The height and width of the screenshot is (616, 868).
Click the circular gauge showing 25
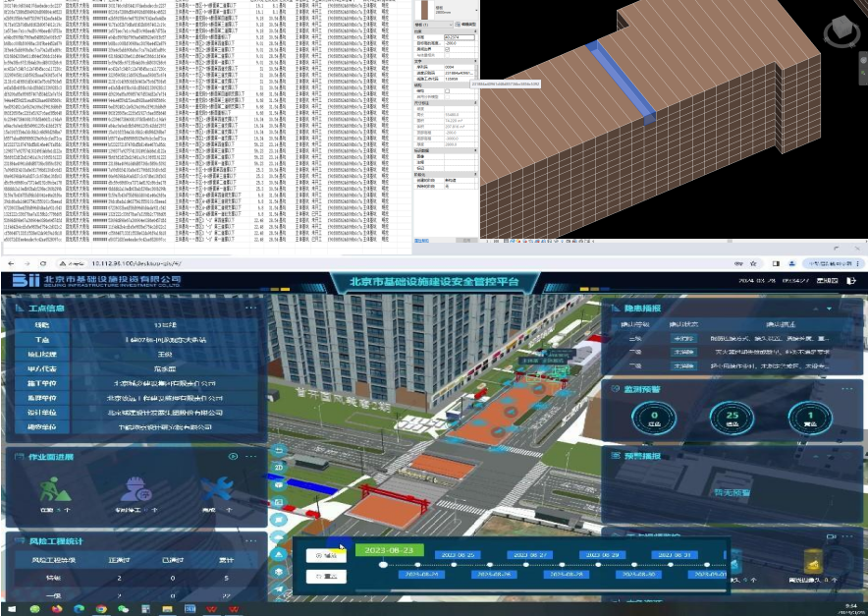(x=732, y=418)
